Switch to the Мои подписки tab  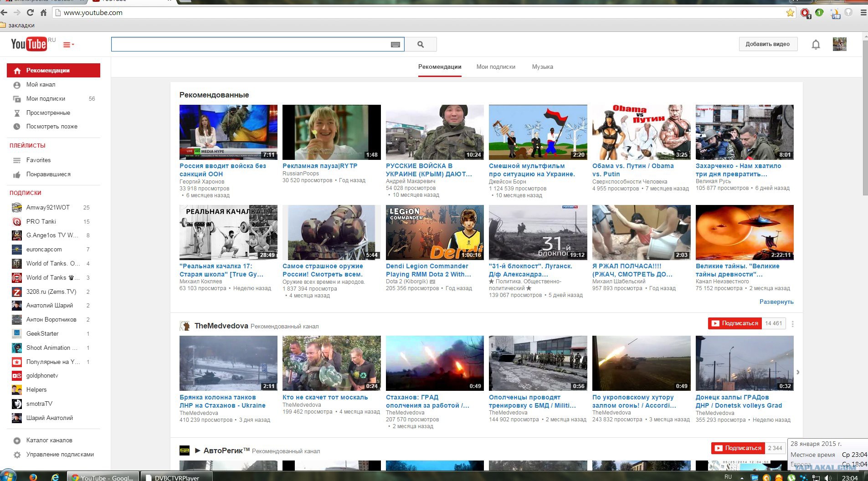coord(496,67)
